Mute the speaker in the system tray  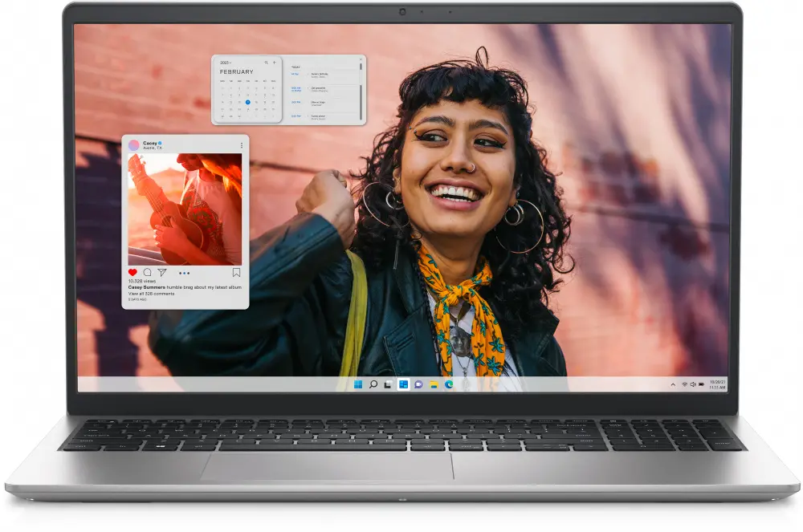(x=693, y=384)
